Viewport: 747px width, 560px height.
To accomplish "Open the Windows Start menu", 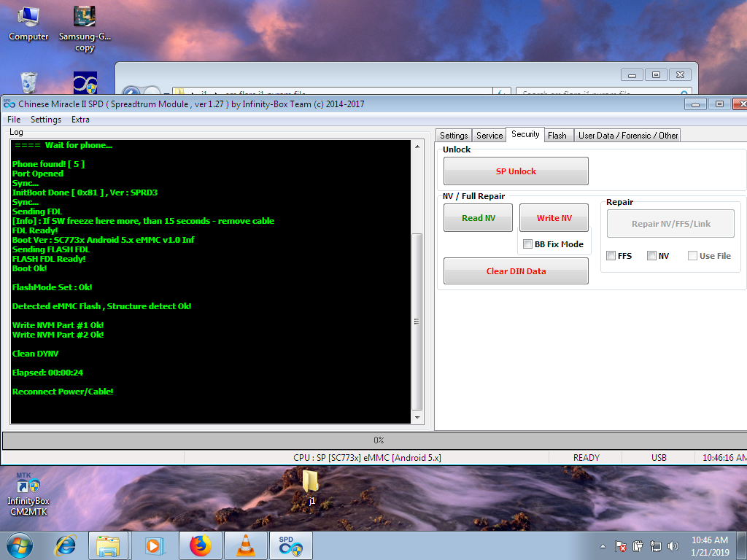I will 20,545.
